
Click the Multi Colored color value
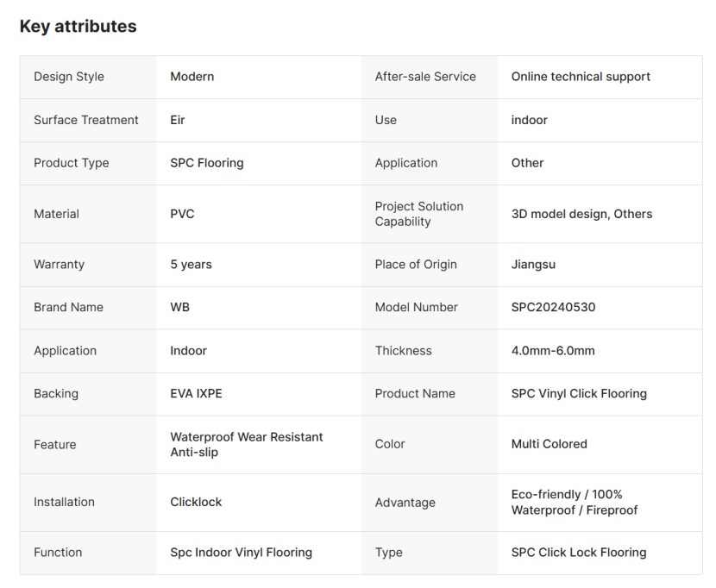click(549, 444)
